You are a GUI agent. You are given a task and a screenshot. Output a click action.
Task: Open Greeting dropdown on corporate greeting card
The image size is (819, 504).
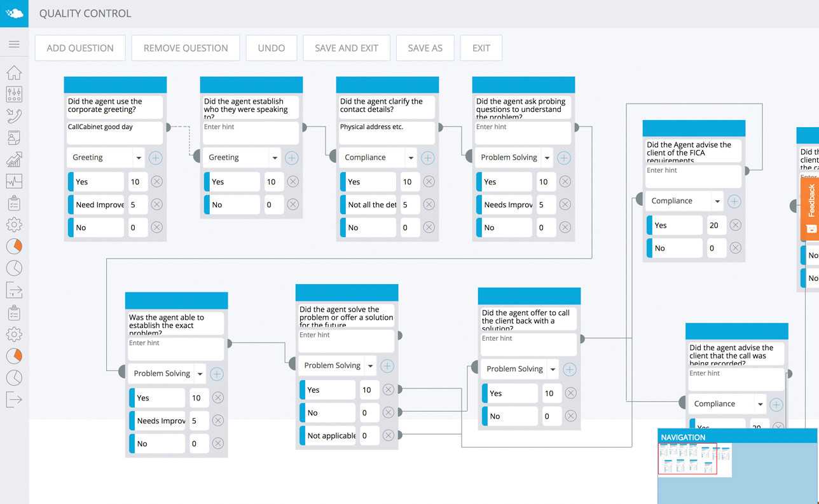coord(106,158)
